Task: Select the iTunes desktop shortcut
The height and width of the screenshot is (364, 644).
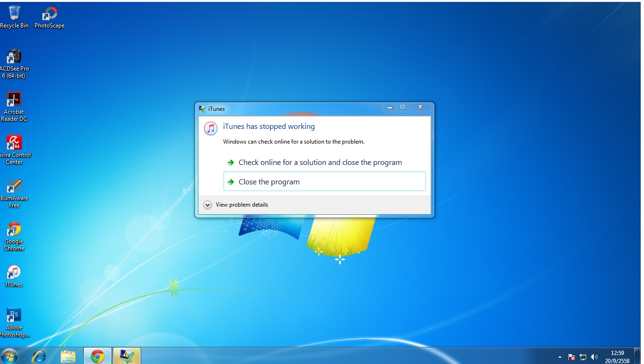Action: [14, 276]
